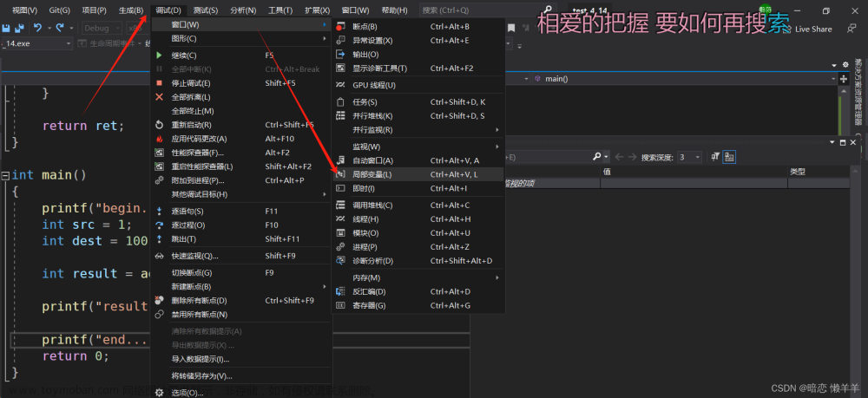Expand Memory (内存) submenu
This screenshot has height=398, width=868.
[418, 277]
